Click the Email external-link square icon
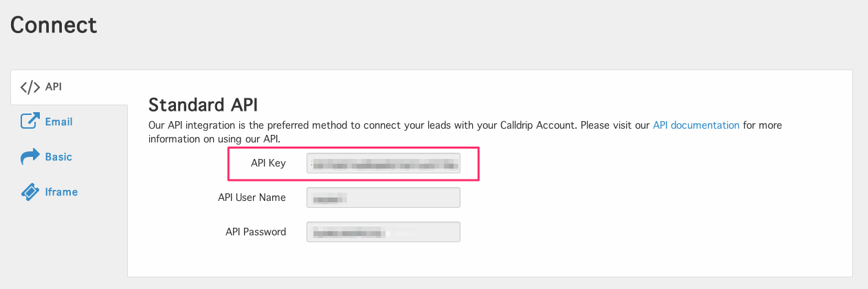Viewport: 868px width, 289px height. click(30, 122)
